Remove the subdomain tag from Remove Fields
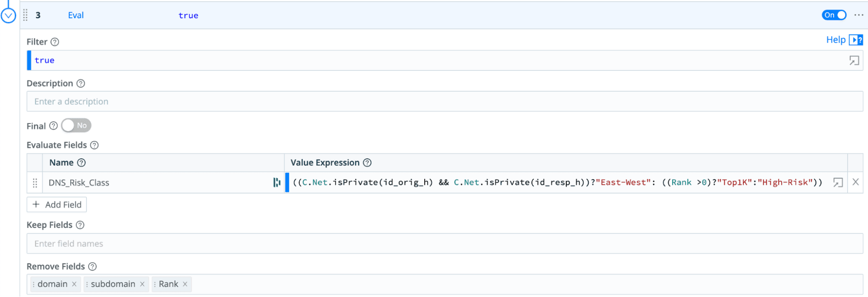The width and height of the screenshot is (868, 297). coord(142,284)
